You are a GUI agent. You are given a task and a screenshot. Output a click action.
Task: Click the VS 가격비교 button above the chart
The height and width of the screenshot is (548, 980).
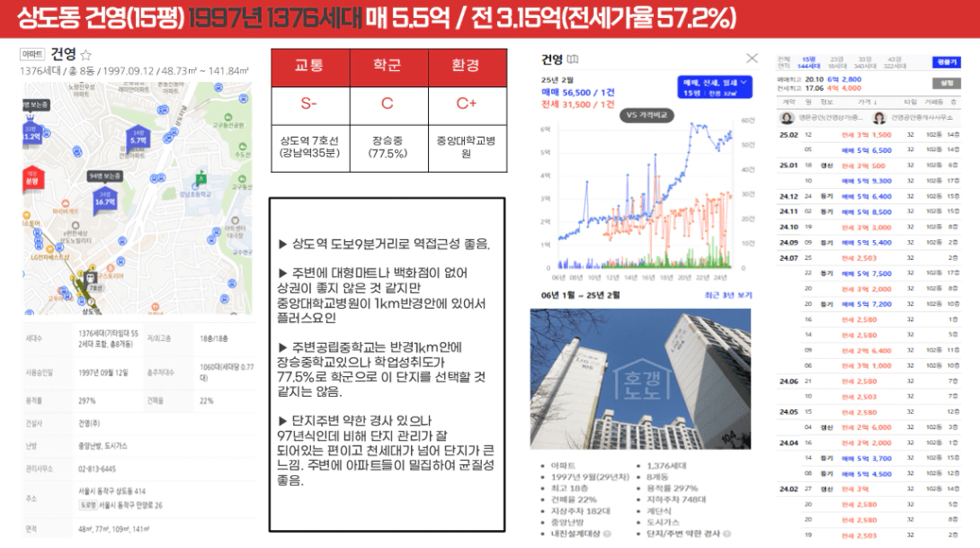pos(646,115)
